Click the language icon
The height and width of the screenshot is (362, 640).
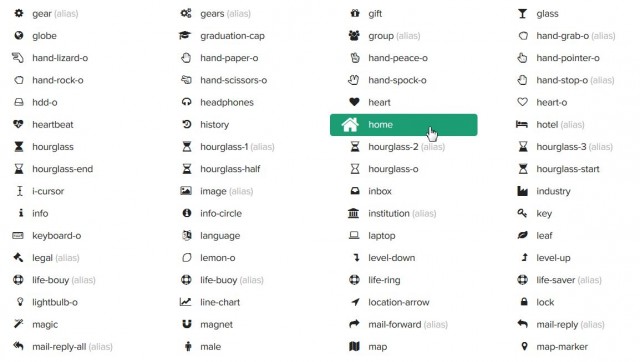click(x=187, y=235)
